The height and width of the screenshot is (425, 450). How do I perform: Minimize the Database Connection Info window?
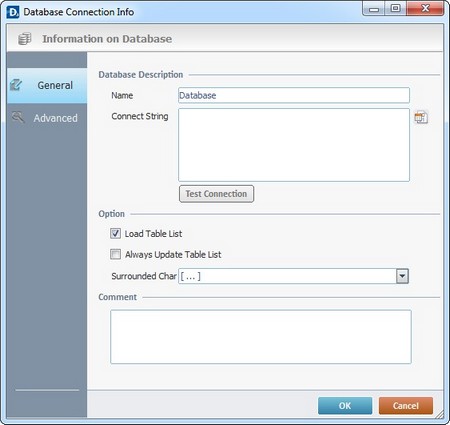(373, 8)
